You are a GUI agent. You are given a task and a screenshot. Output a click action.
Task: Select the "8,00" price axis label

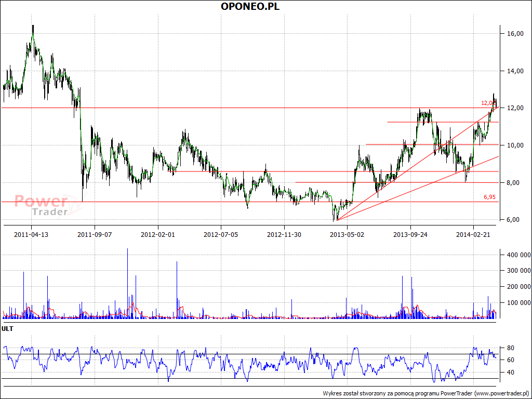pos(513,182)
